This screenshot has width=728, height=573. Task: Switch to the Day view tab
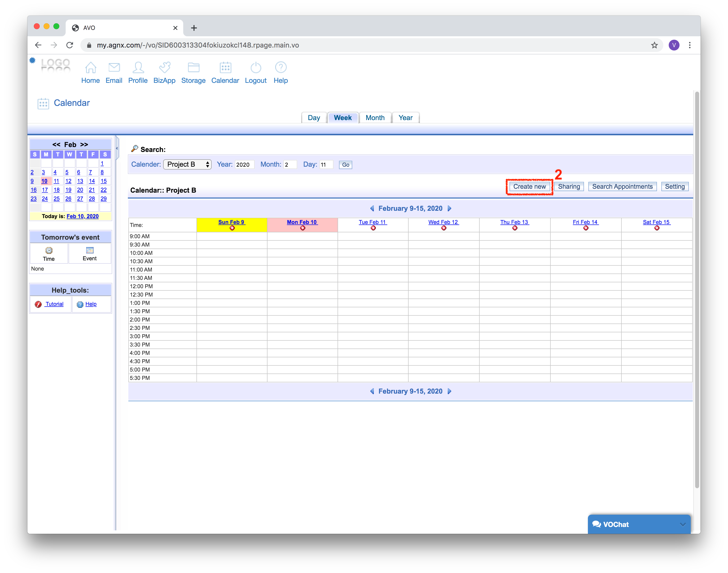(x=314, y=118)
